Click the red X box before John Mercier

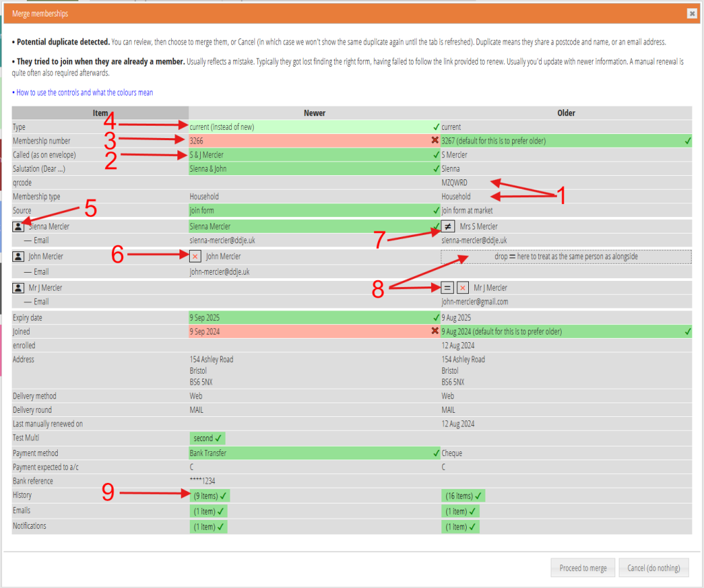[195, 256]
